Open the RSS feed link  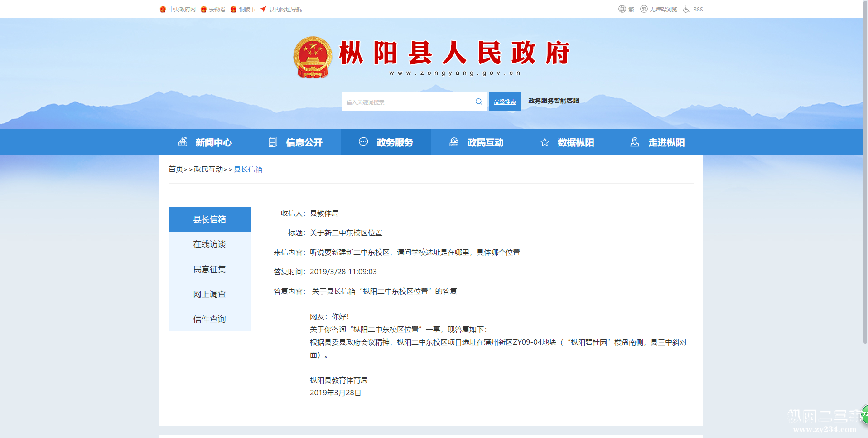tap(698, 9)
